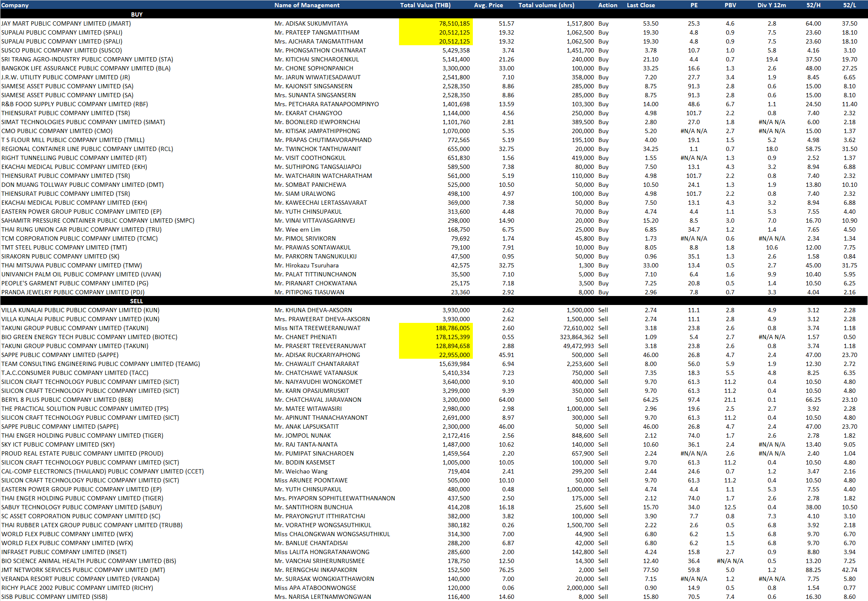The height and width of the screenshot is (601, 868).
Task: Select the SELL section header row
Action: pyautogui.click(x=137, y=301)
